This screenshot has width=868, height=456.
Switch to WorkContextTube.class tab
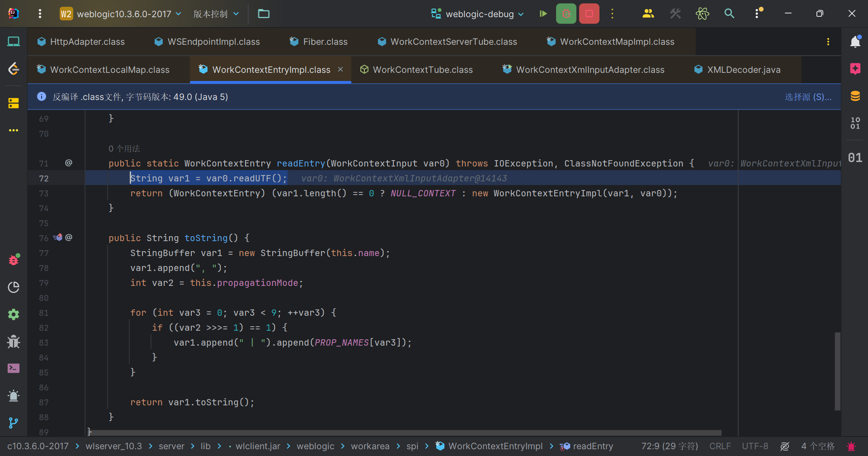pos(417,70)
